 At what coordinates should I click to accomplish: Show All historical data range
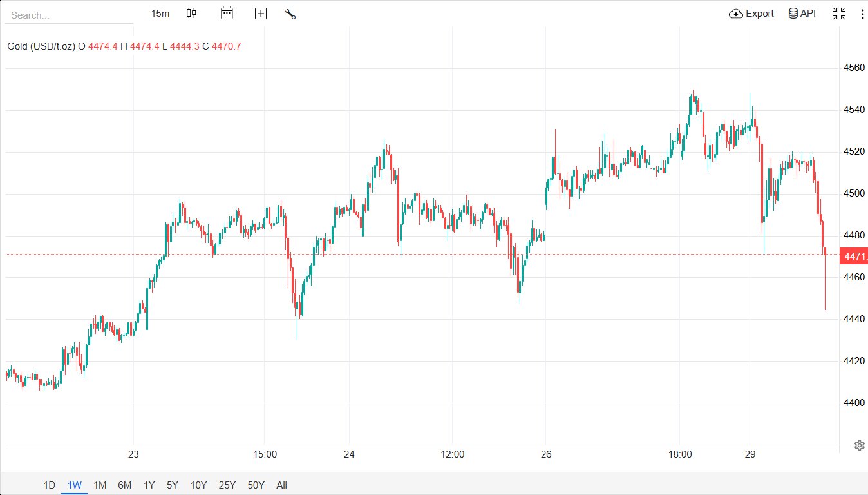coord(281,485)
